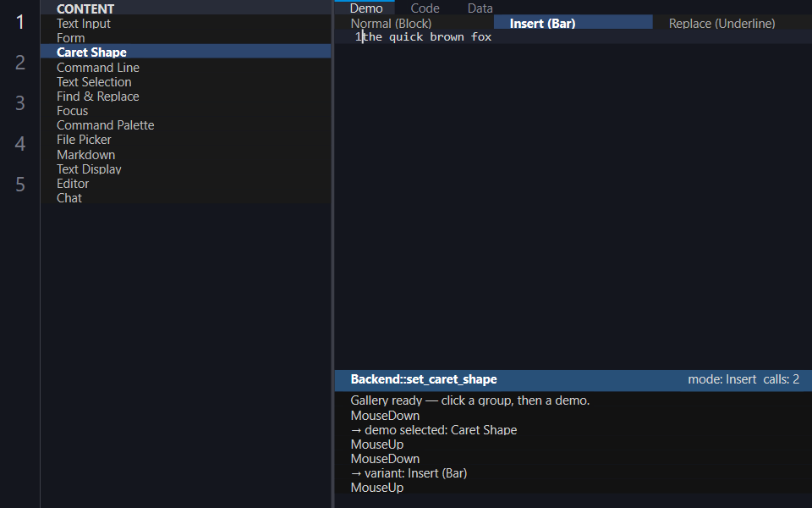Open the Text Input demo
Viewport: 812px width, 508px height.
[x=185, y=24]
